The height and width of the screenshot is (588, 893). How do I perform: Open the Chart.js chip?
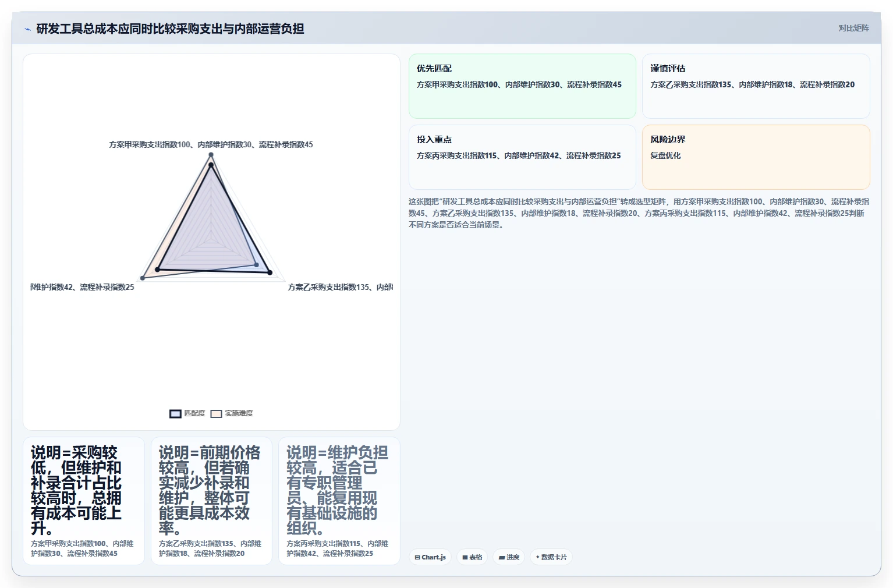tap(430, 557)
